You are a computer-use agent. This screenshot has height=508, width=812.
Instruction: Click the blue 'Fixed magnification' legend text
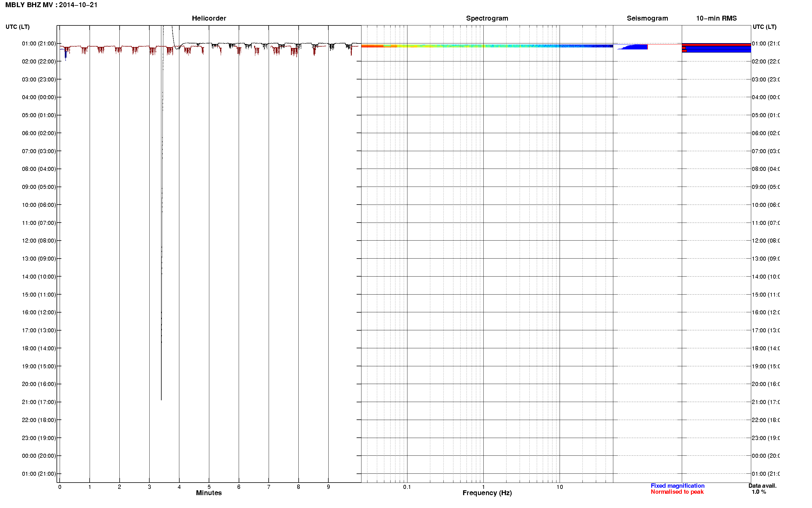tap(678, 486)
